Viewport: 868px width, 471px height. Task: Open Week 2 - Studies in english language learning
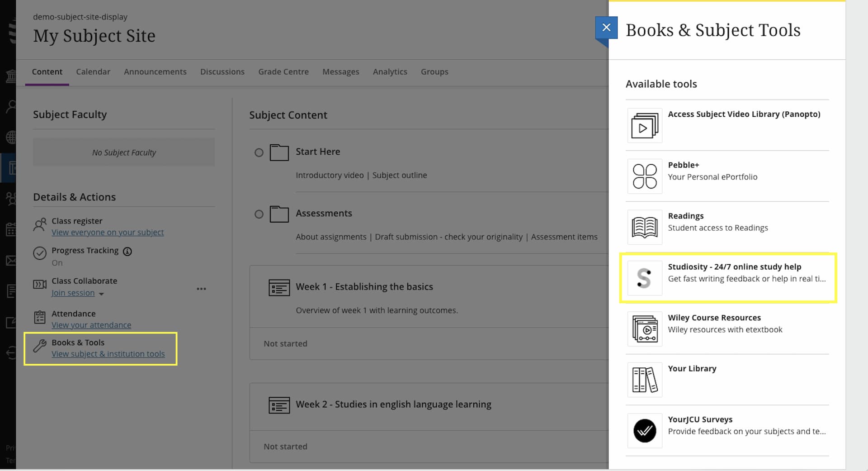tap(393, 404)
